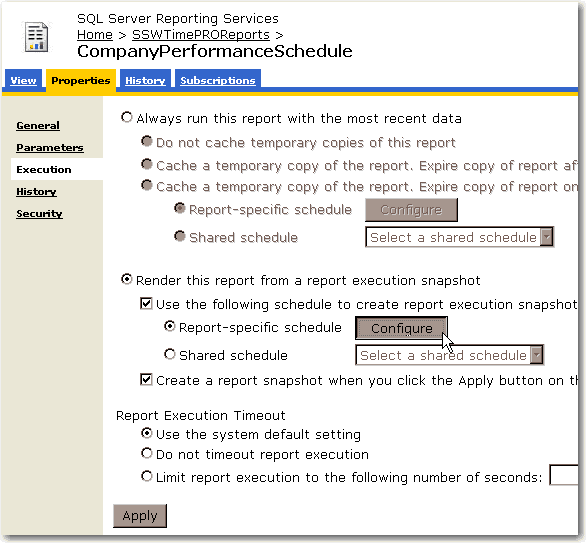This screenshot has height=543, width=586.
Task: Select Always run this report with recent data
Action: coord(127,117)
